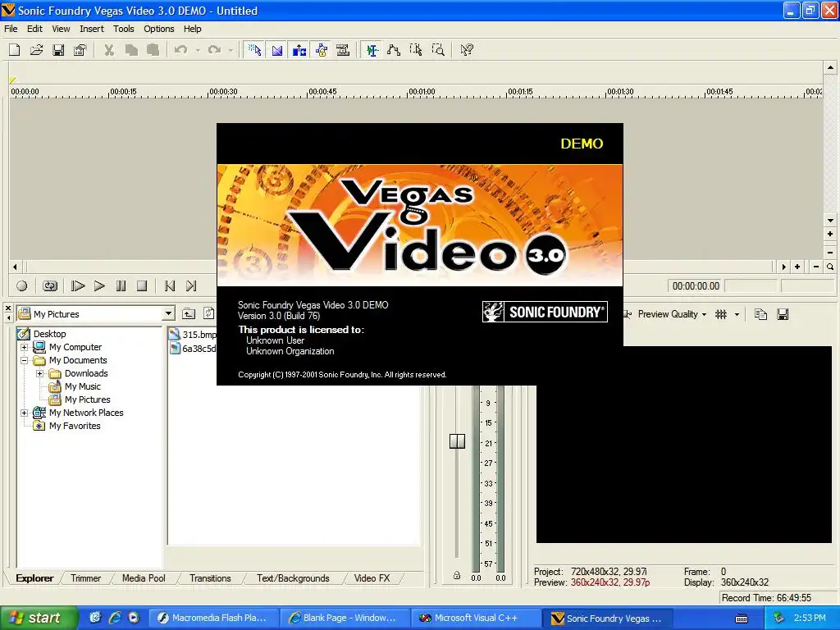
Task: Click the Cut scissors icon
Action: (x=109, y=50)
